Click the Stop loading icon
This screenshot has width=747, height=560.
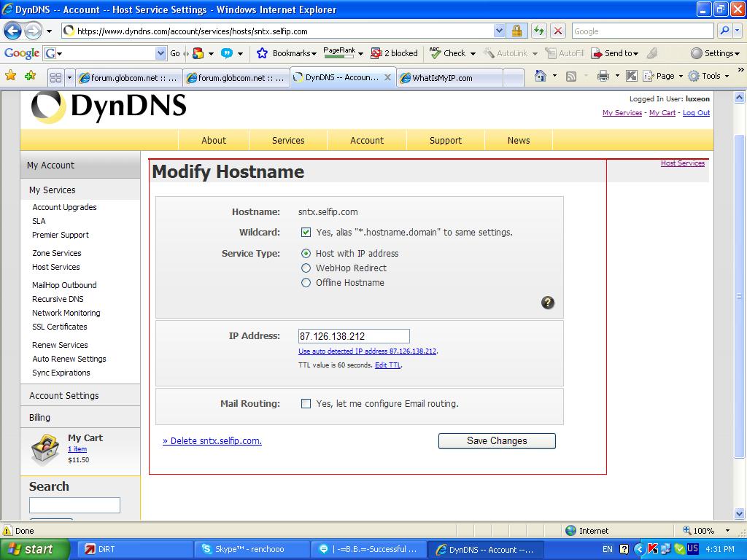558,31
